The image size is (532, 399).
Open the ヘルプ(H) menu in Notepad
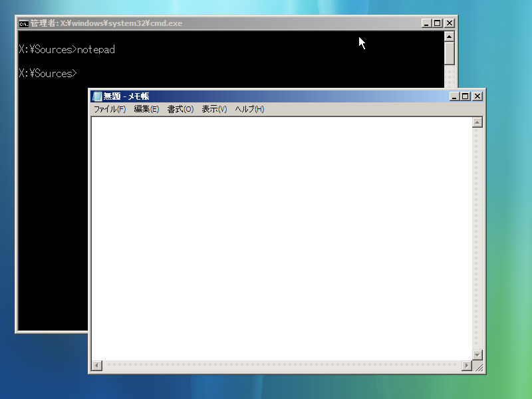pos(249,109)
